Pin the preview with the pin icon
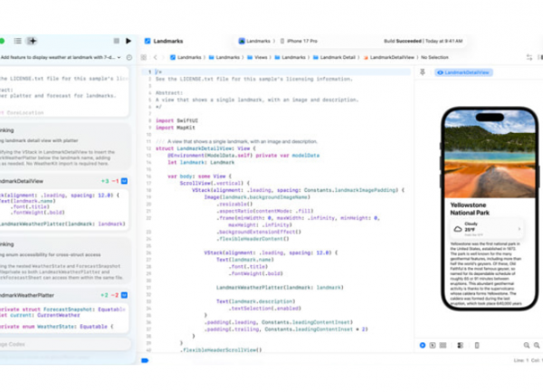 [423, 72]
